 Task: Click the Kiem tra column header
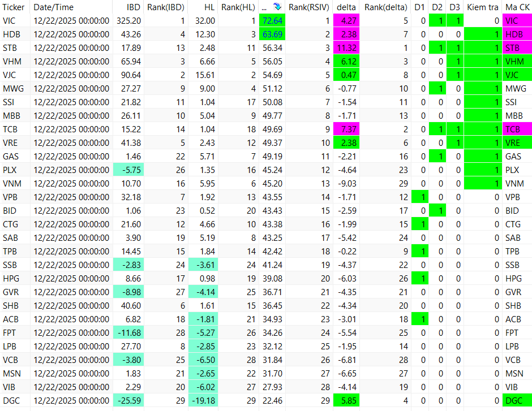[x=483, y=7]
